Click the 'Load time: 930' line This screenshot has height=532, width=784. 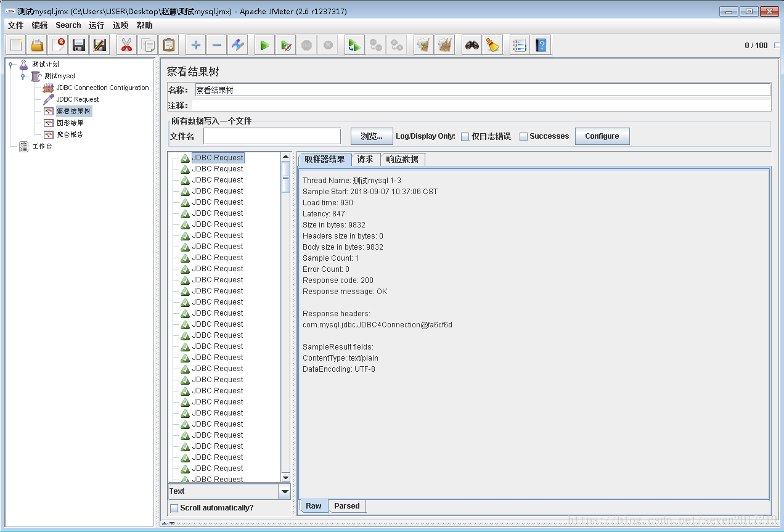pyautogui.click(x=328, y=203)
